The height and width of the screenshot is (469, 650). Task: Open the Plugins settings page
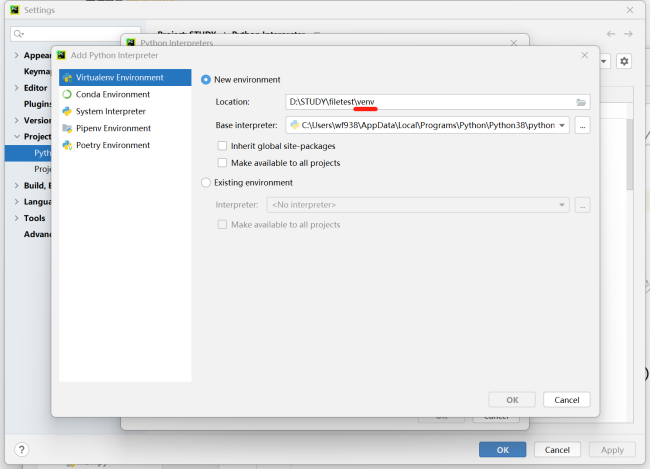coord(37,104)
